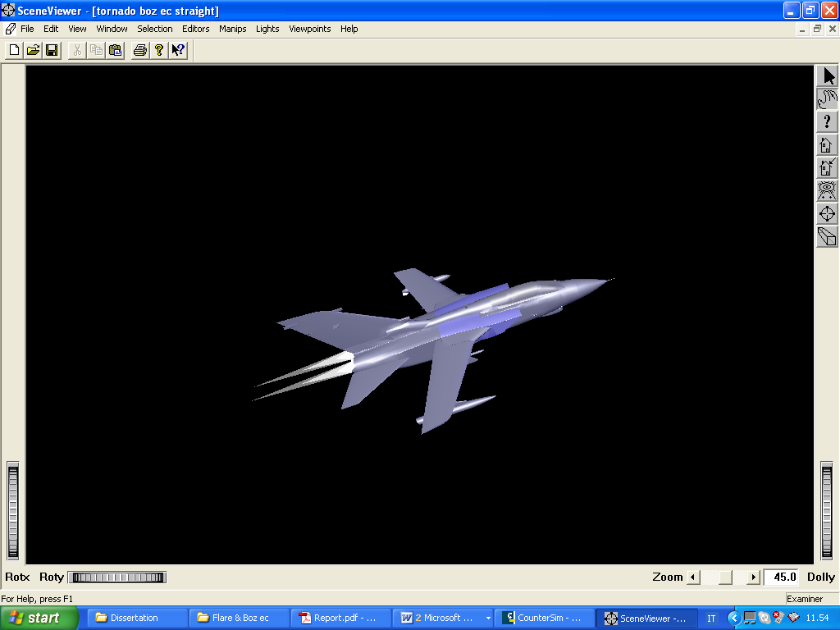Restore the inner document window
Screen dimensions: 840x630
tap(817, 29)
